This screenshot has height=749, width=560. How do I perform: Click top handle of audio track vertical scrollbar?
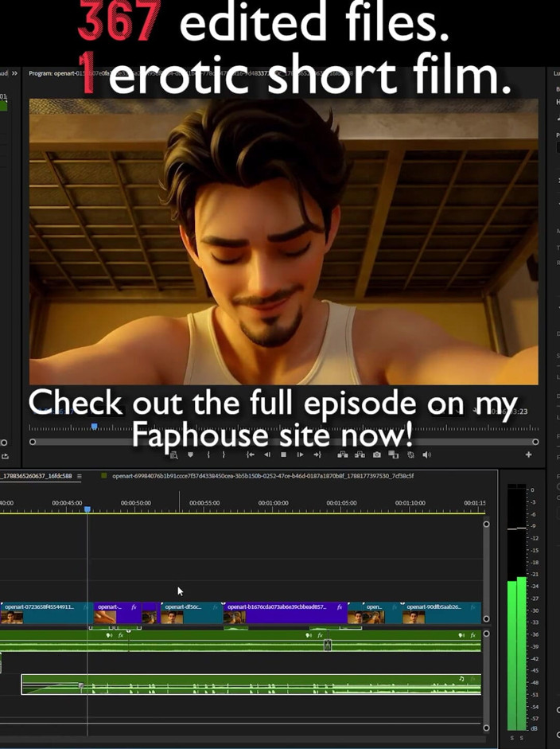point(486,634)
